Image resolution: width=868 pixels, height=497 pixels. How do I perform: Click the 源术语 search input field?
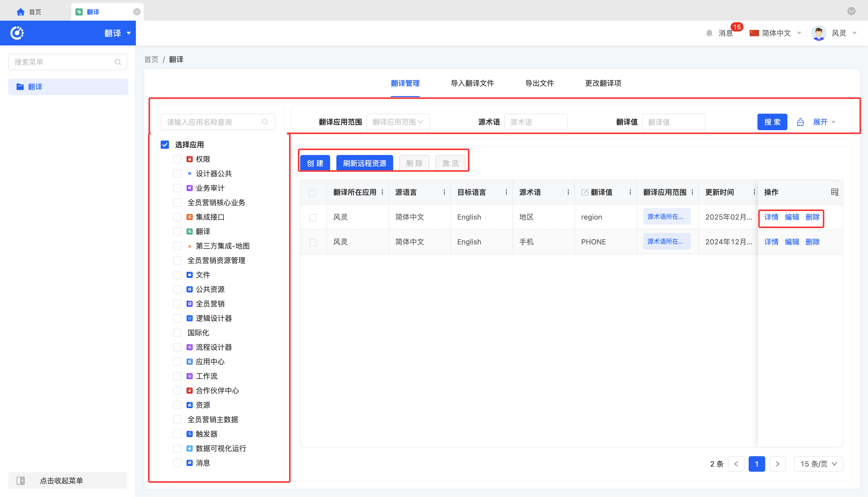point(536,122)
